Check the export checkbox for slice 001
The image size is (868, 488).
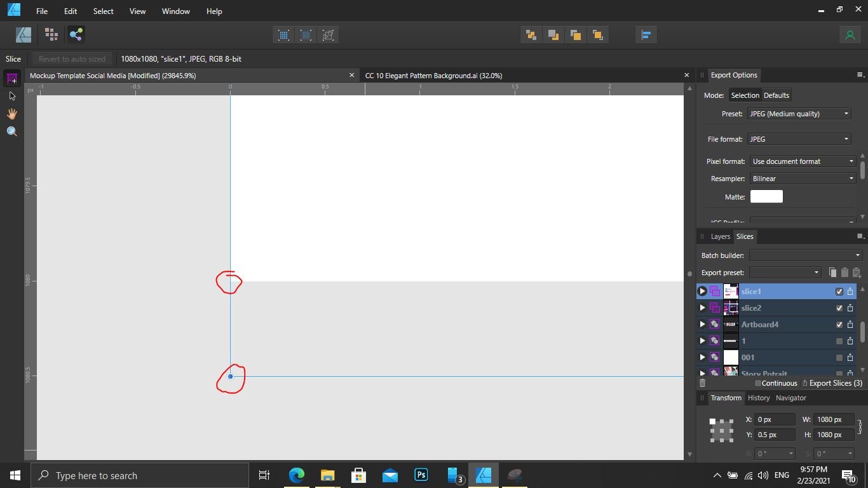[839, 357]
